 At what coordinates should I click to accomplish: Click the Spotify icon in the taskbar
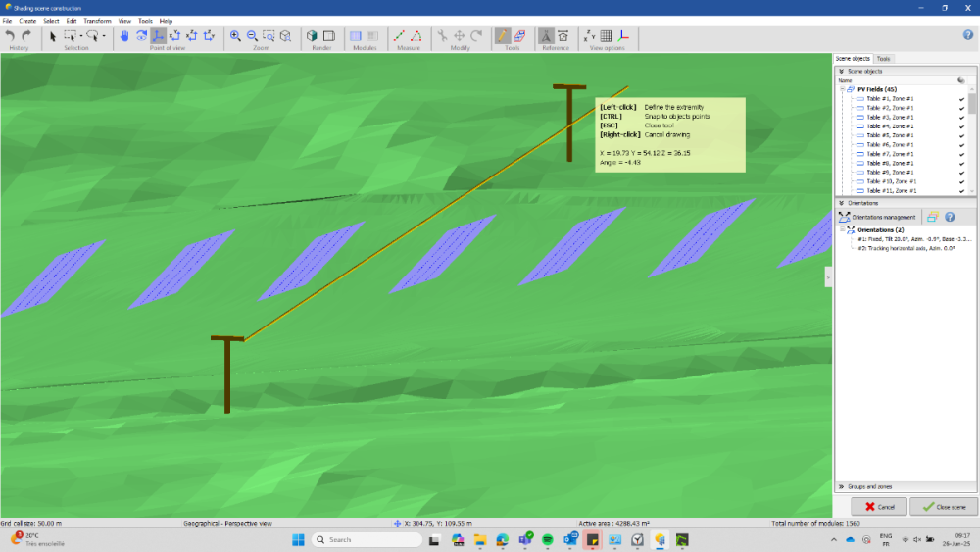click(547, 539)
